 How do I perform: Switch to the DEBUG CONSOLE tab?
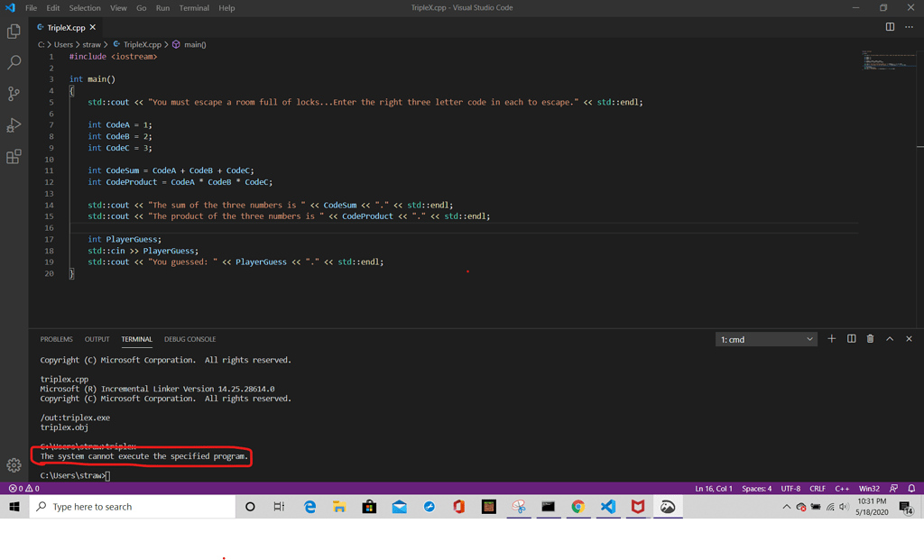(x=189, y=339)
